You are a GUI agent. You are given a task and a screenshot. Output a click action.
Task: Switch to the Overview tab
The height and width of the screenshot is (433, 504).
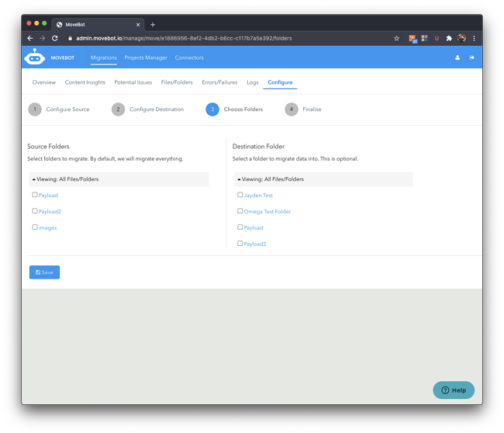coord(44,82)
